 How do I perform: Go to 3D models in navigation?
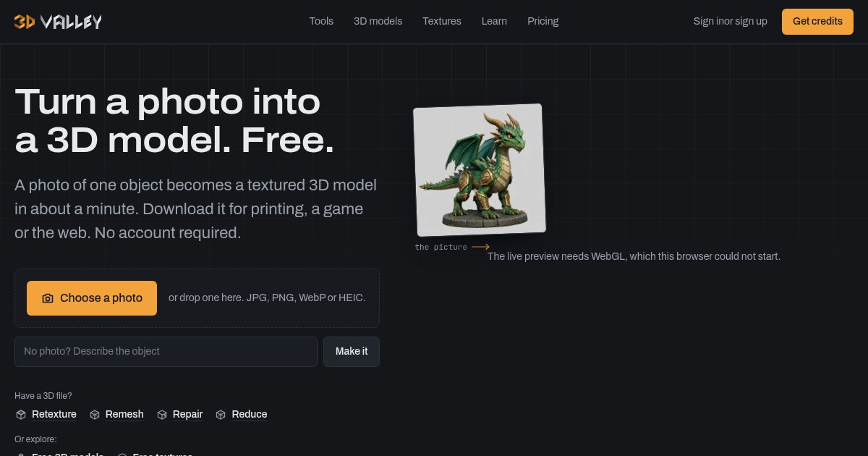point(378,21)
